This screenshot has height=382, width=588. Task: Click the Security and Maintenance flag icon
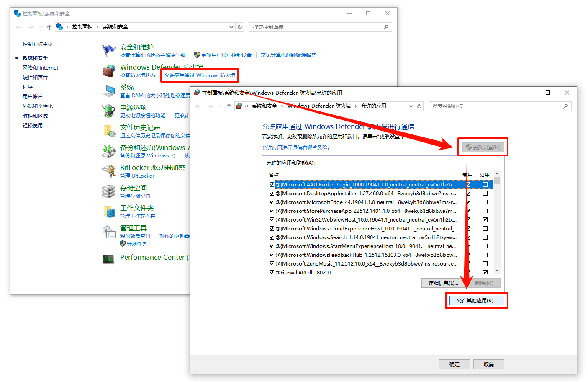point(109,51)
